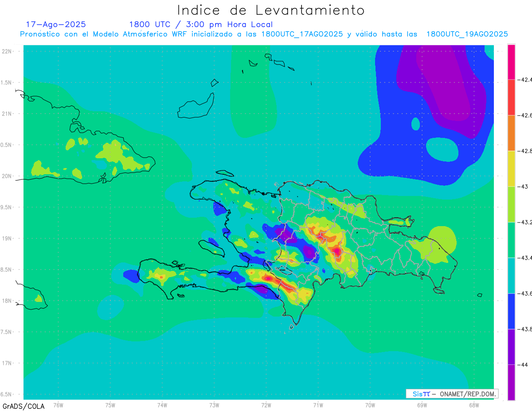The height and width of the screenshot is (411, 532).
Task: Pick the orange swatch between -42.6 and -42.8
Action: (x=511, y=133)
